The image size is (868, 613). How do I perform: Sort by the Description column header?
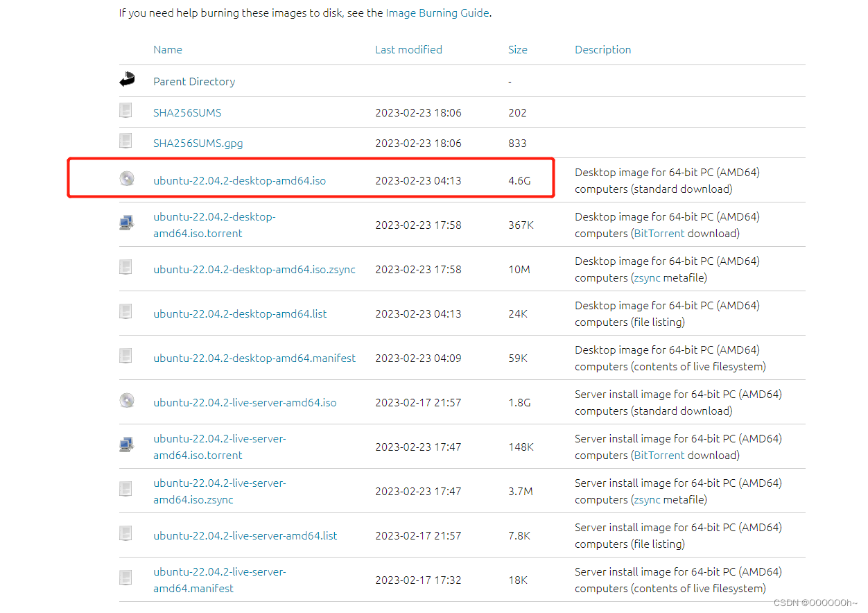(603, 50)
